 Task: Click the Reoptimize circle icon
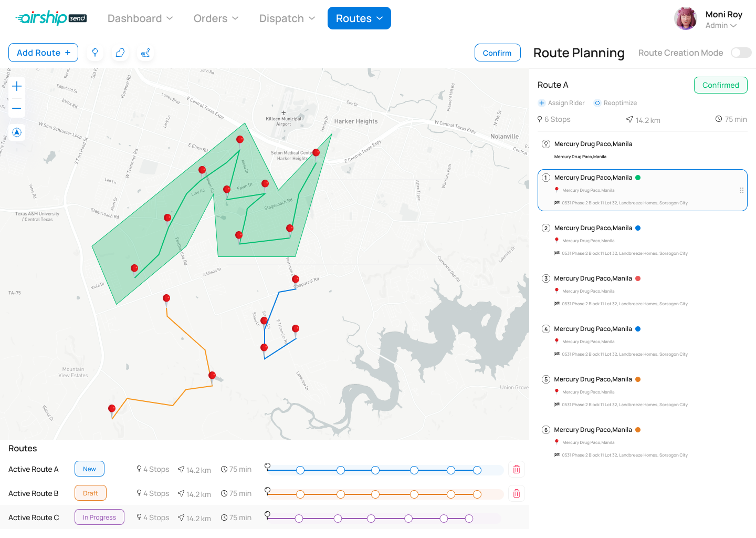[x=597, y=103]
